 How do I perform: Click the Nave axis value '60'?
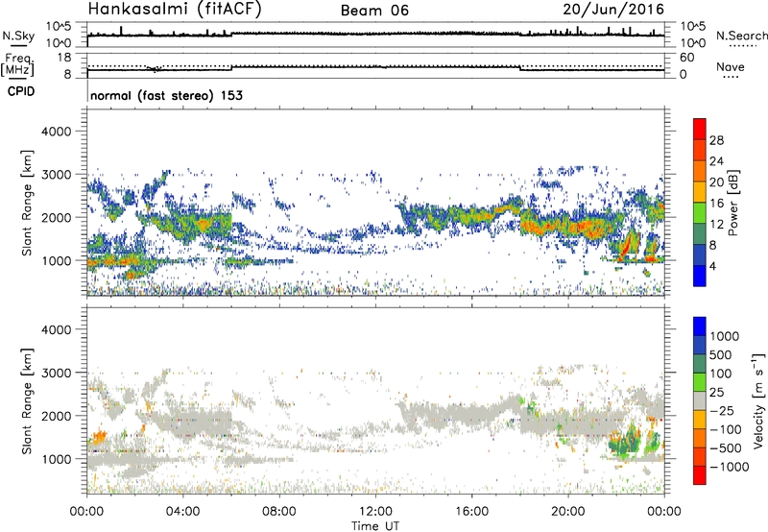pos(686,58)
